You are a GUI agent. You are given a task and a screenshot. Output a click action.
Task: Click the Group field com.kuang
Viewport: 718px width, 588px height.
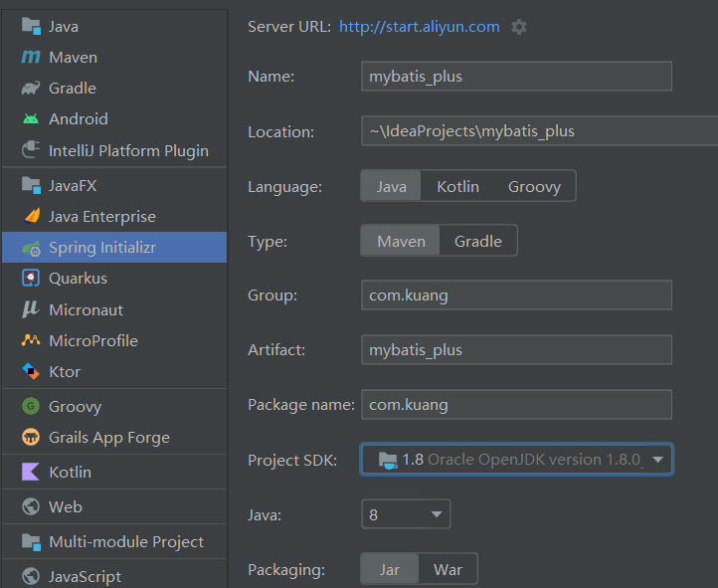click(x=516, y=294)
